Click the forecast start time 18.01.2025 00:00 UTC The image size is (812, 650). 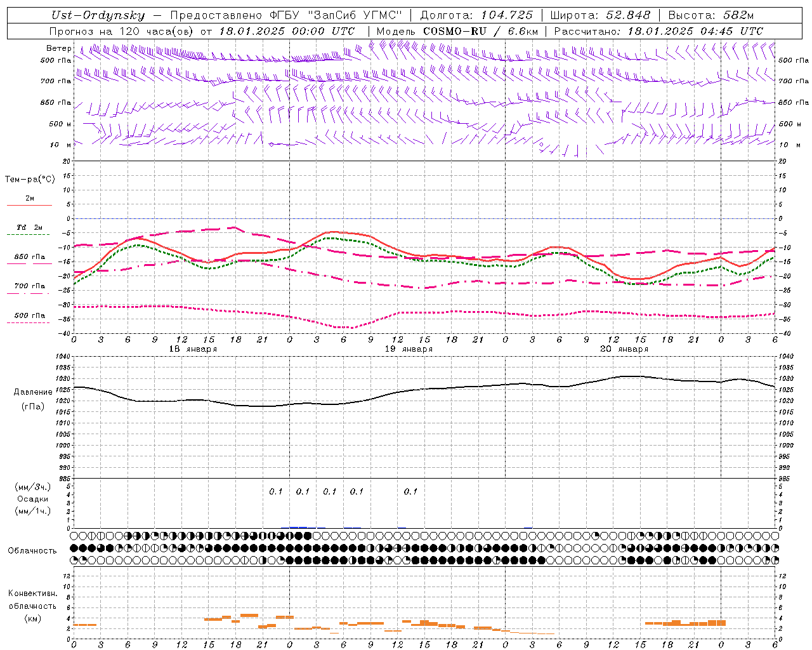pyautogui.click(x=287, y=31)
